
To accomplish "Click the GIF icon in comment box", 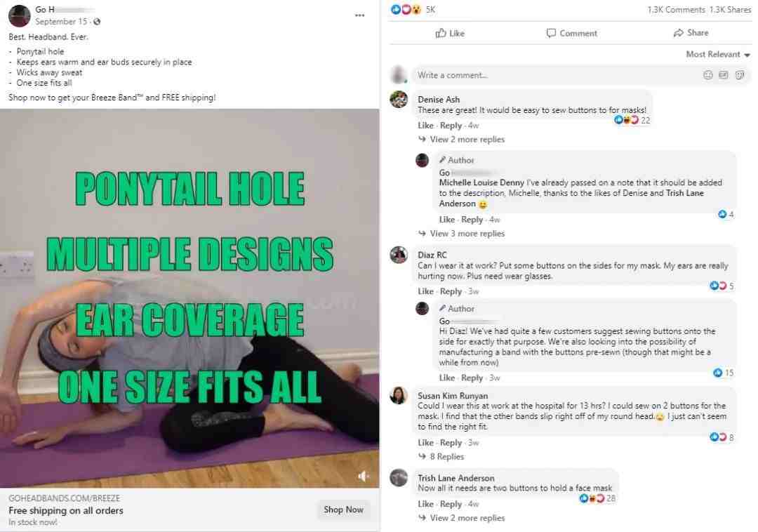I will tap(723, 75).
